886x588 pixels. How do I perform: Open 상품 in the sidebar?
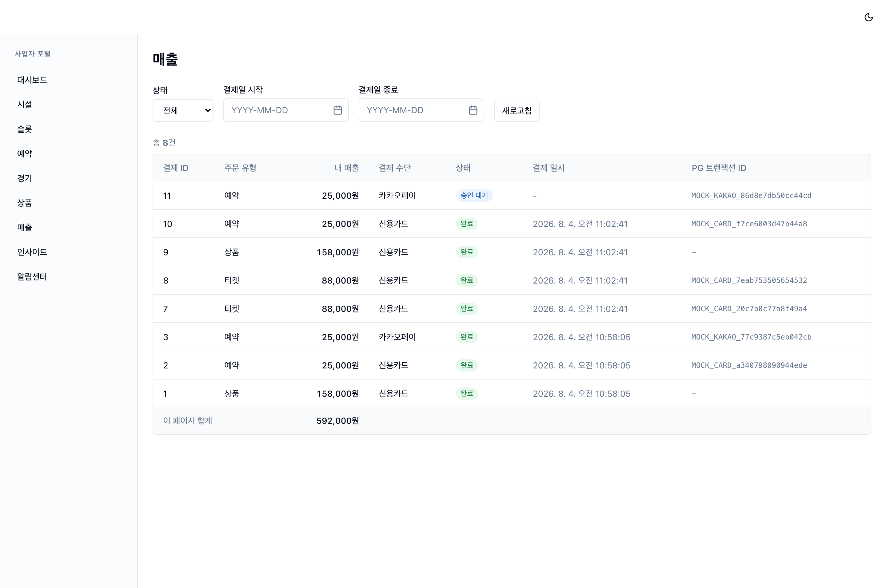tap(25, 203)
